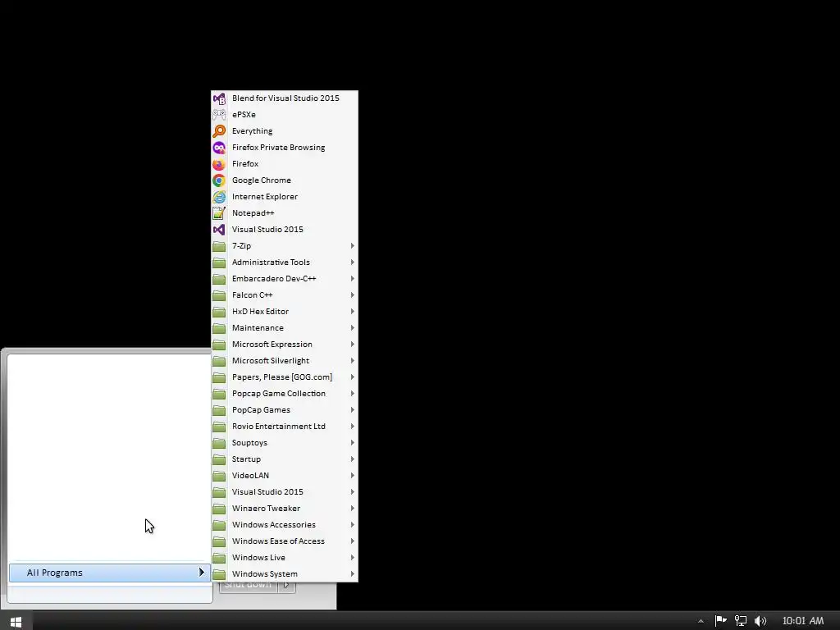Open the All Programs menu entry
Image resolution: width=840 pixels, height=630 pixels.
[110, 573]
